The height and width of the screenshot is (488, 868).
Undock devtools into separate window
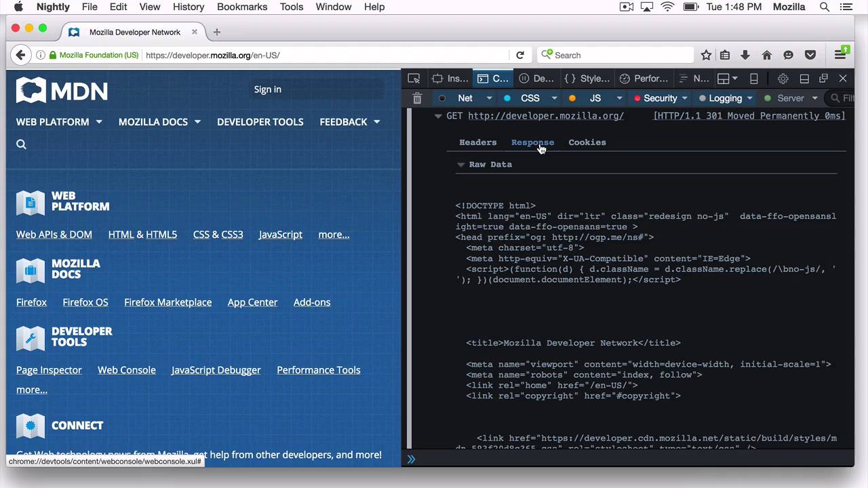point(823,79)
